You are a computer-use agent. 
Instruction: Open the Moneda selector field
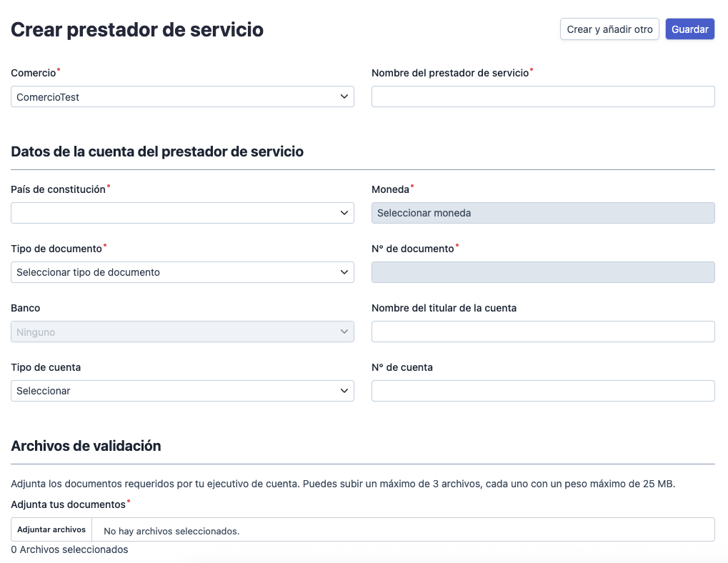pos(542,212)
